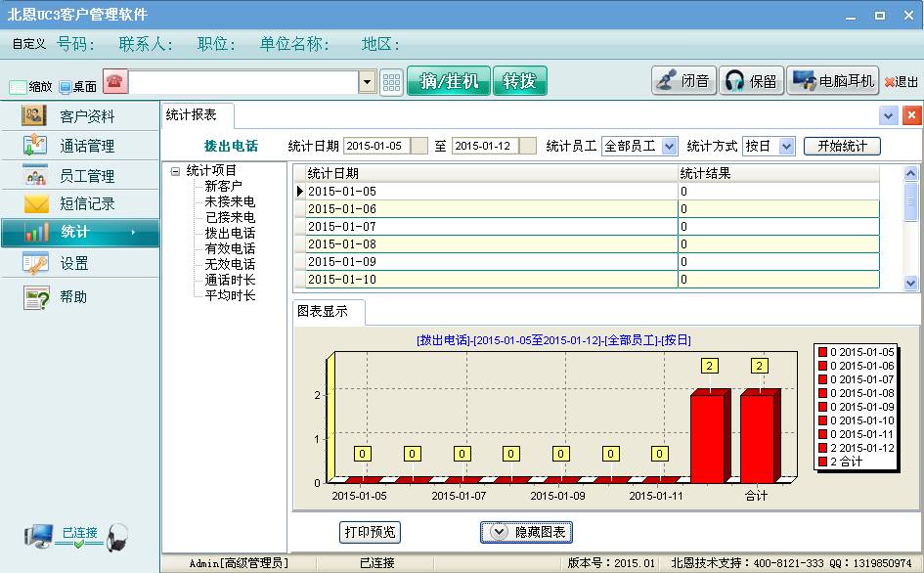Select the 2015-01-09 table row

[587, 262]
